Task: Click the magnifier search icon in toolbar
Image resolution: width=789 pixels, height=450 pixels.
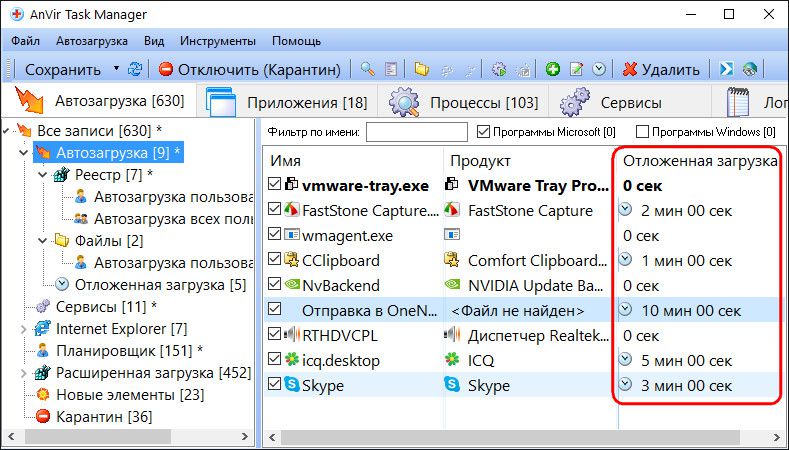Action: pyautogui.click(x=367, y=69)
